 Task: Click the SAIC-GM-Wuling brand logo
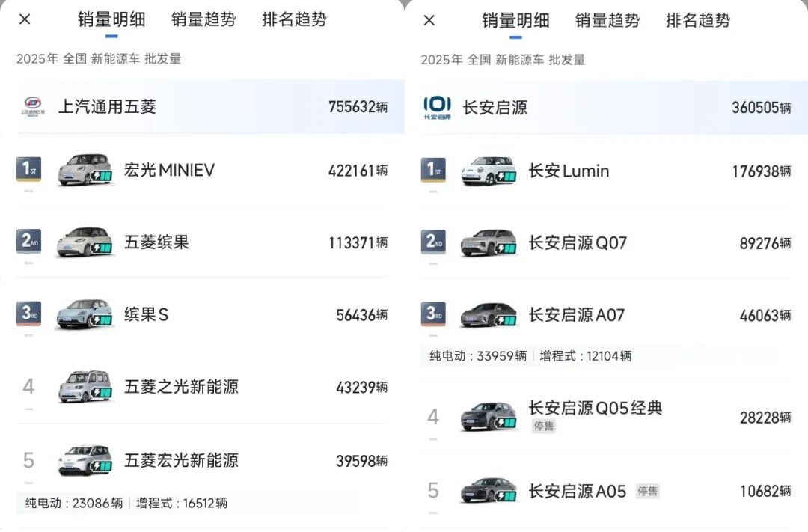coord(33,106)
